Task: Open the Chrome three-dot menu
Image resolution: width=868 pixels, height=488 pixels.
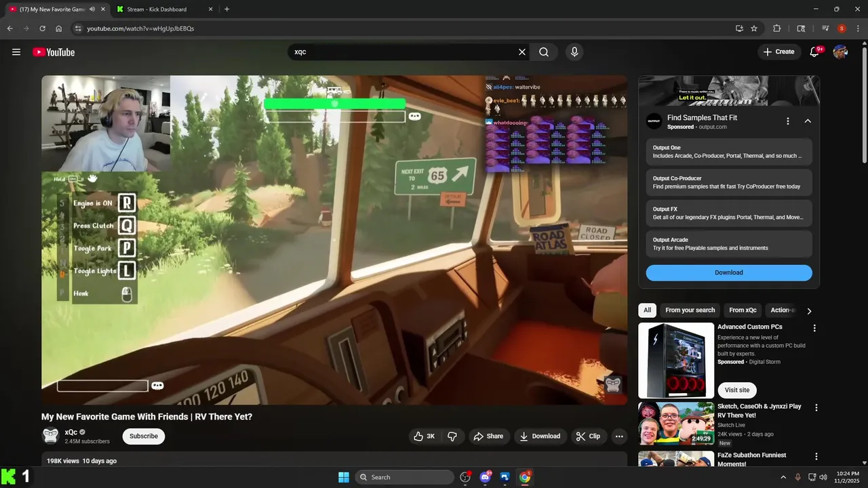Action: pyautogui.click(x=857, y=28)
